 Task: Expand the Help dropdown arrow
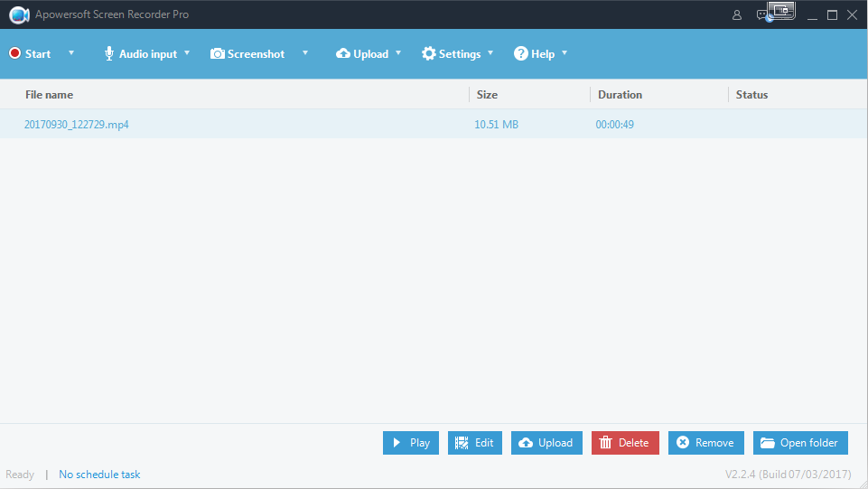pyautogui.click(x=565, y=53)
